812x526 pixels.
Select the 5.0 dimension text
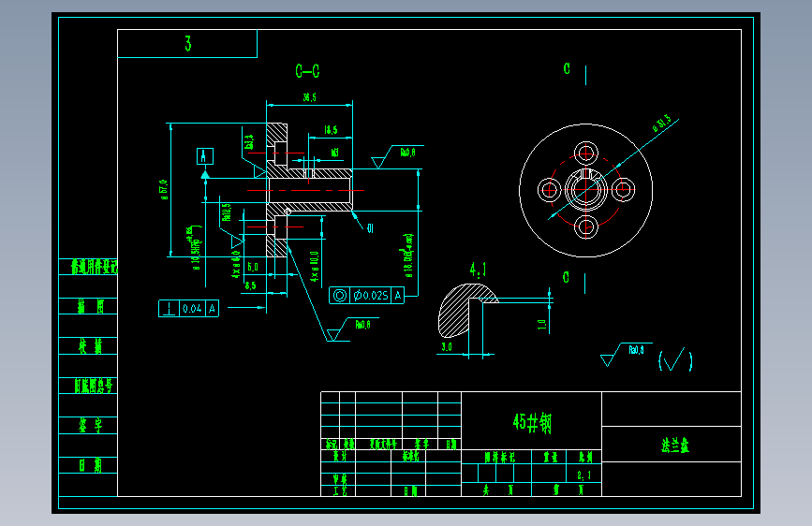[x=253, y=267]
